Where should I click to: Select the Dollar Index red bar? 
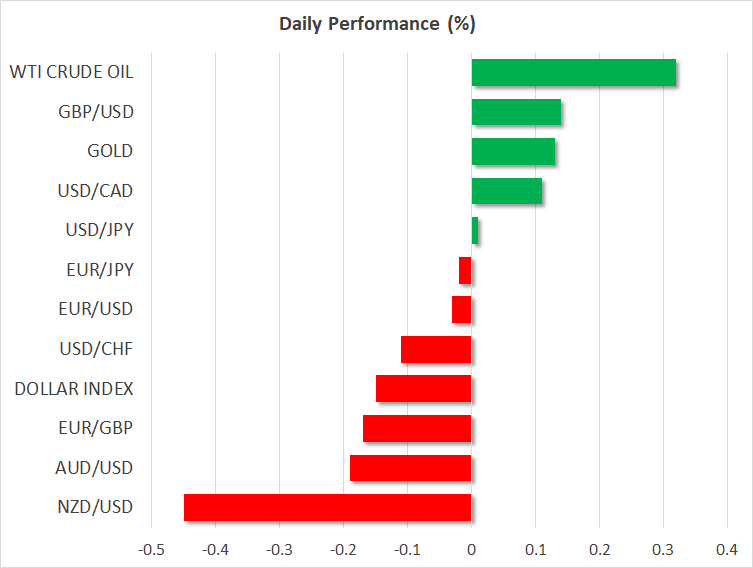[423, 389]
